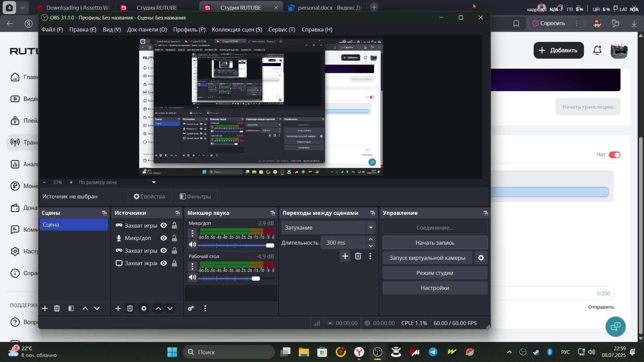Open the Сервис (T) menu
This screenshot has height=362, width=644.
(281, 29)
